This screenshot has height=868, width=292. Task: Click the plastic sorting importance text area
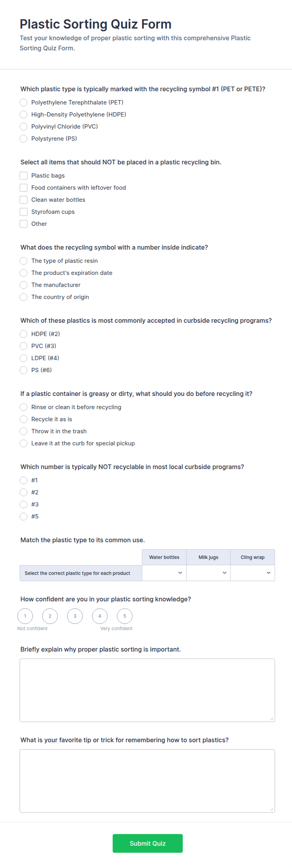coord(147,690)
